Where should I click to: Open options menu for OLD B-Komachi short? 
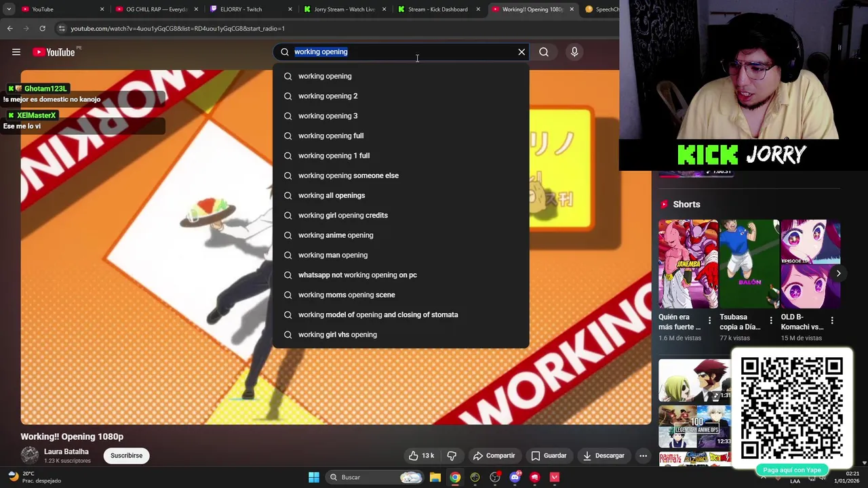(832, 321)
